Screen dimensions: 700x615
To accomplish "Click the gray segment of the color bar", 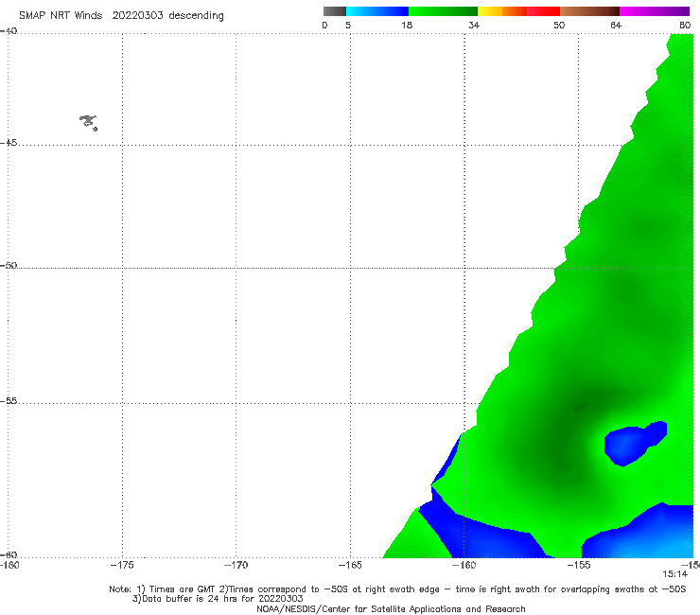I will [x=335, y=11].
